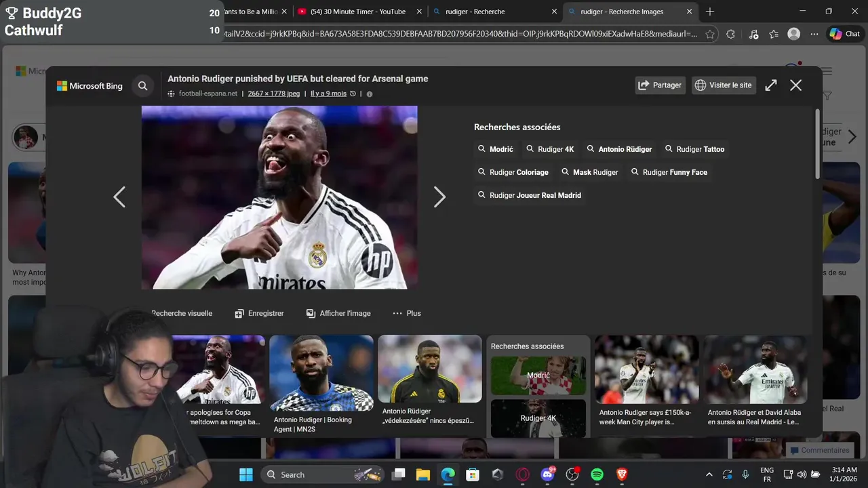This screenshot has height=488, width=868.
Task: Open Copilot Chat button
Action: coord(845,34)
